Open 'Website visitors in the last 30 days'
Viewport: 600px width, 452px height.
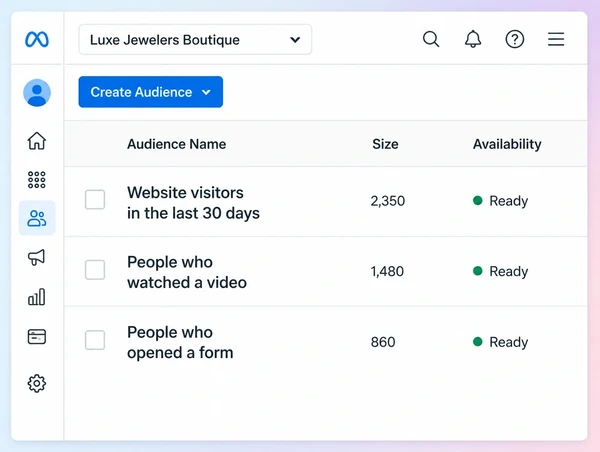tap(193, 203)
